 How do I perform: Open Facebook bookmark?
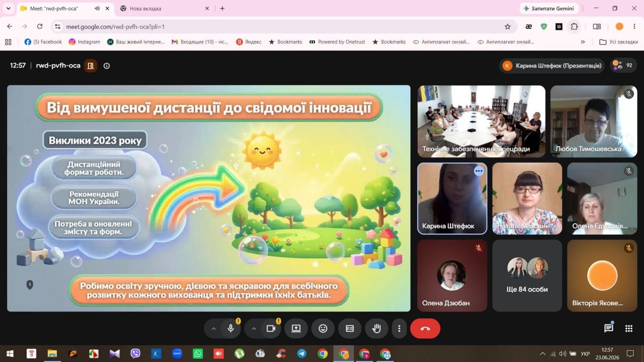[x=43, y=42]
